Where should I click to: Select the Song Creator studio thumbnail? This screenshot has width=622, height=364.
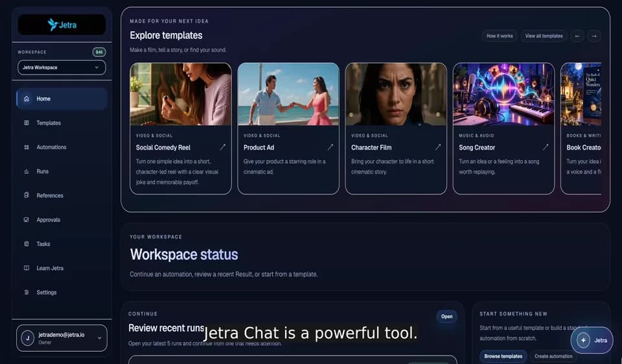[x=503, y=95]
